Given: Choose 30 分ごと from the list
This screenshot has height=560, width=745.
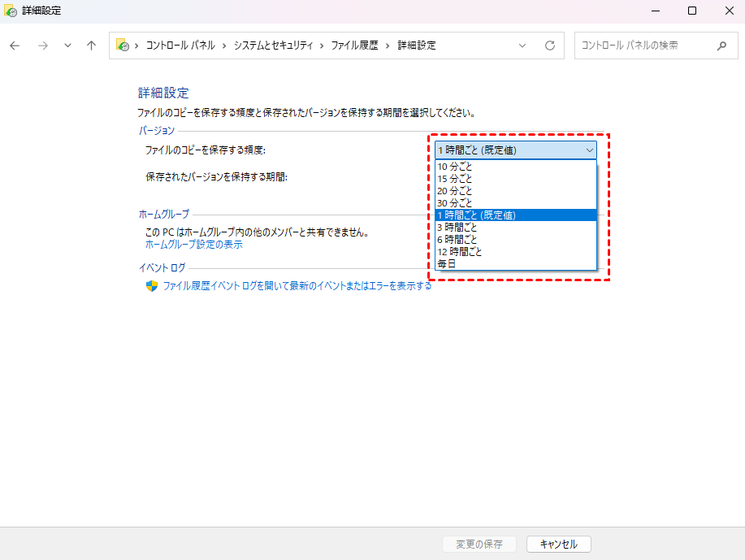Looking at the screenshot, I should coord(455,202).
